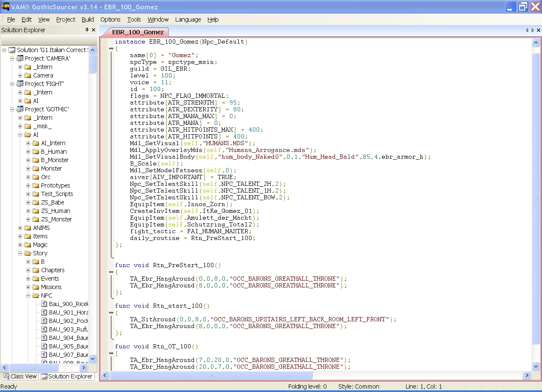
Task: Select the EBR_100_Gomez document tab
Action: (138, 32)
